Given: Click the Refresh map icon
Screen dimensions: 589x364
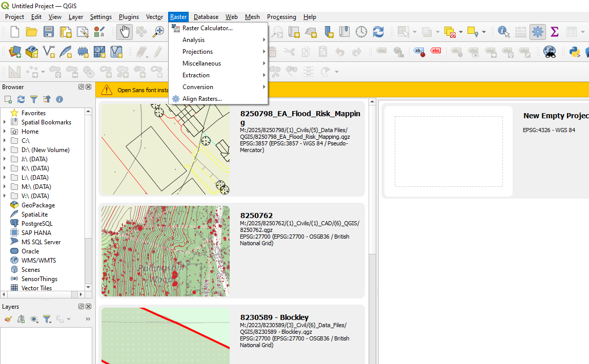Looking at the screenshot, I should [x=378, y=32].
